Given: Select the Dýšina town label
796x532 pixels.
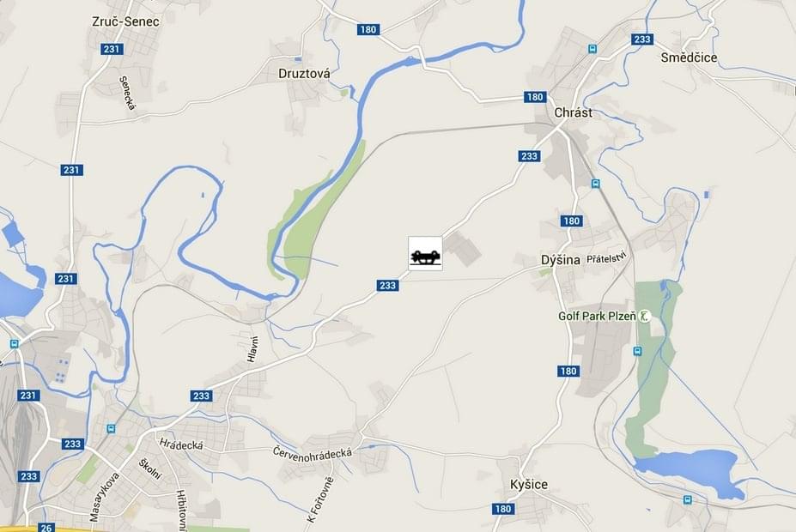Looking at the screenshot, I should coord(561,260).
